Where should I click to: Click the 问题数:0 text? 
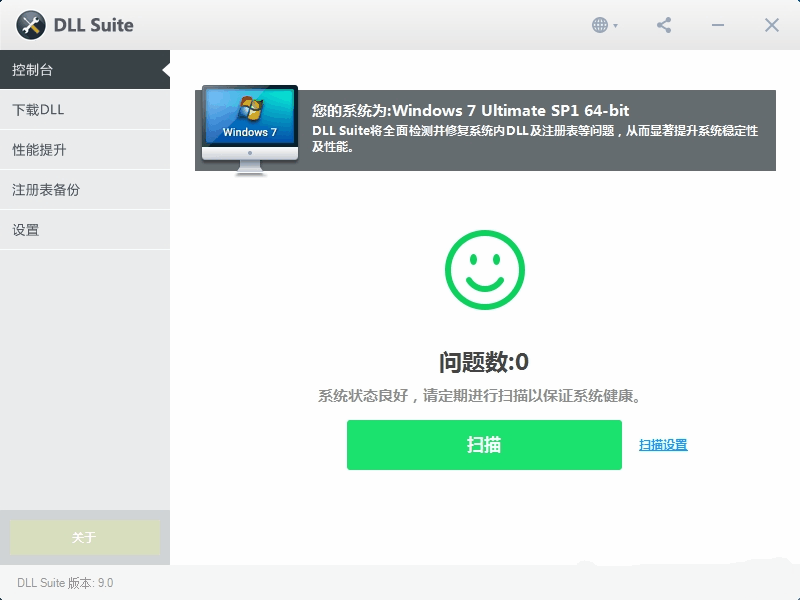484,362
